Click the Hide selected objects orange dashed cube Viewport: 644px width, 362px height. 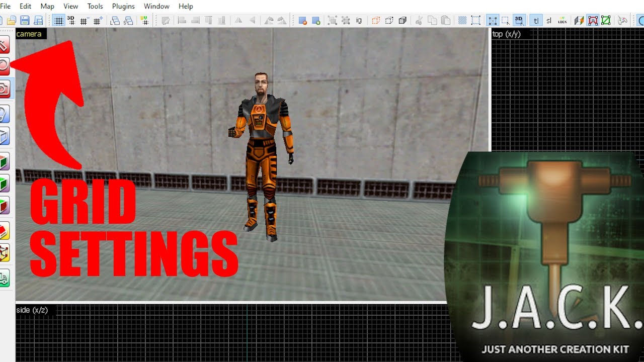coord(376,21)
